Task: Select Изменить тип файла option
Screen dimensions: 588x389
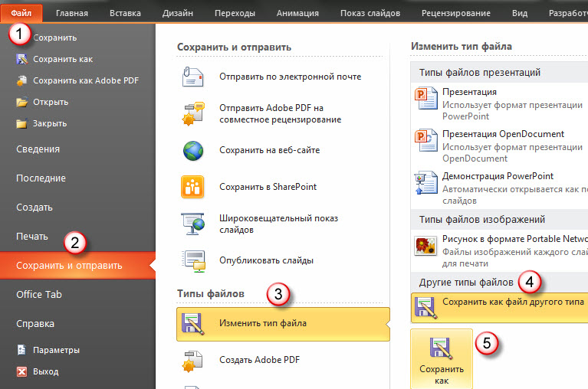Action: pos(283,324)
